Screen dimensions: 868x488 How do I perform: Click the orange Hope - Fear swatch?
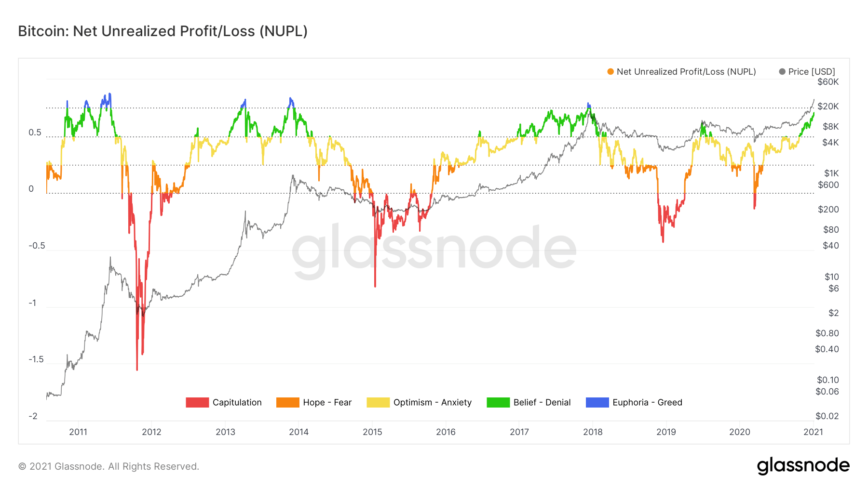pyautogui.click(x=288, y=402)
